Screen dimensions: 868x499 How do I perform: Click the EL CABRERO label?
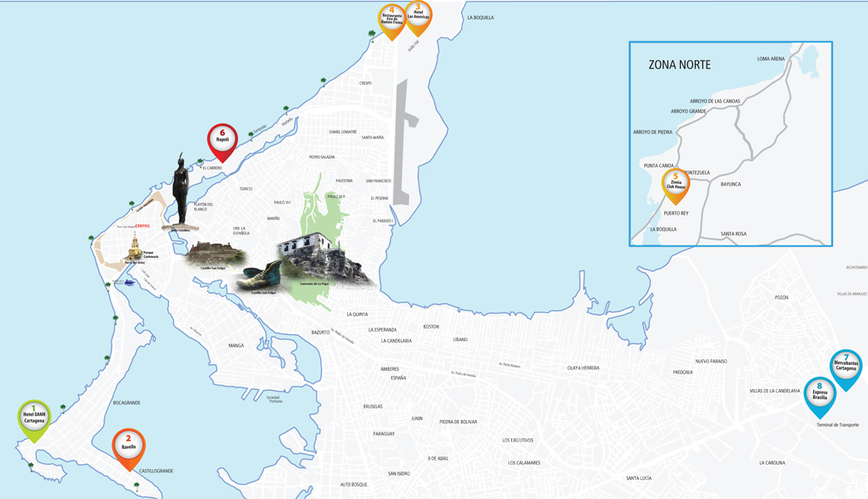coord(212,168)
